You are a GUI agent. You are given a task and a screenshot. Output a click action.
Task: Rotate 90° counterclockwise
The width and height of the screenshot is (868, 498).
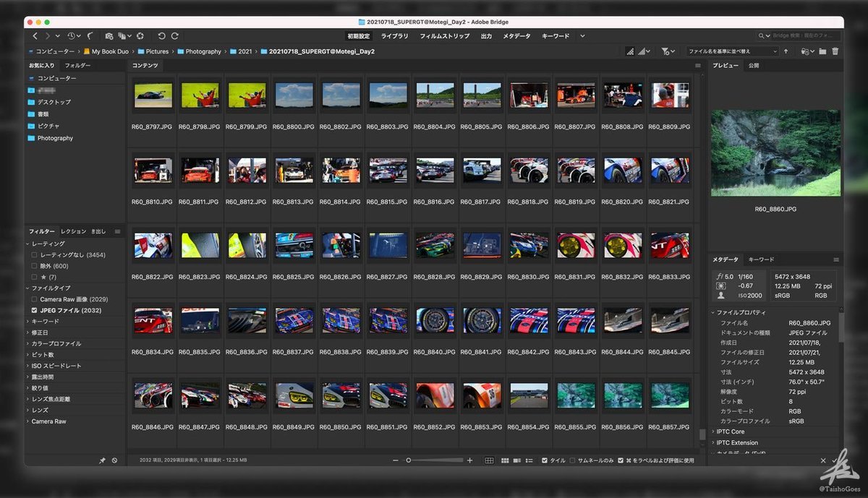pyautogui.click(x=161, y=35)
